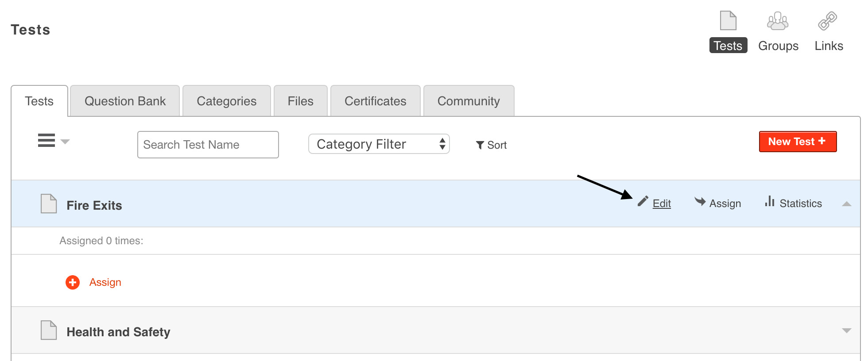Click the Edit link for Fire Exits

pyautogui.click(x=662, y=204)
